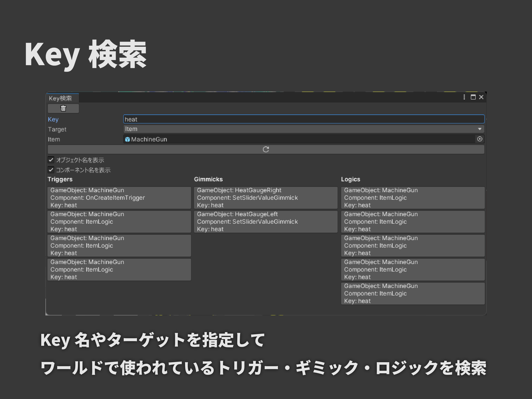Maximize the Key検索 window
The image size is (532, 399).
(x=473, y=97)
